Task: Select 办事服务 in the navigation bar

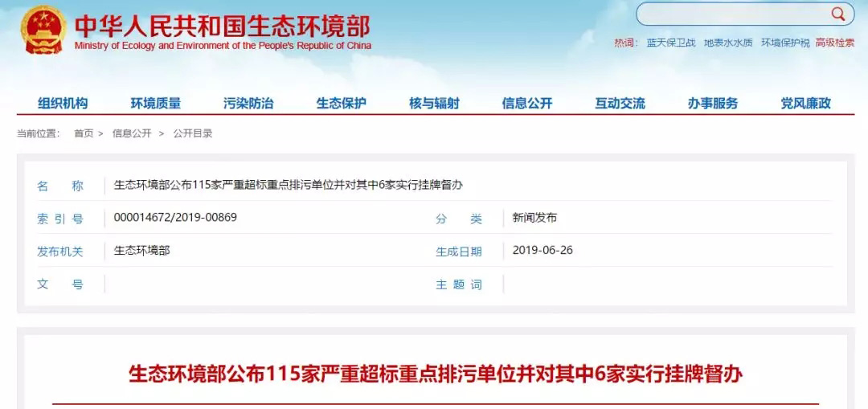Action: coord(713,103)
